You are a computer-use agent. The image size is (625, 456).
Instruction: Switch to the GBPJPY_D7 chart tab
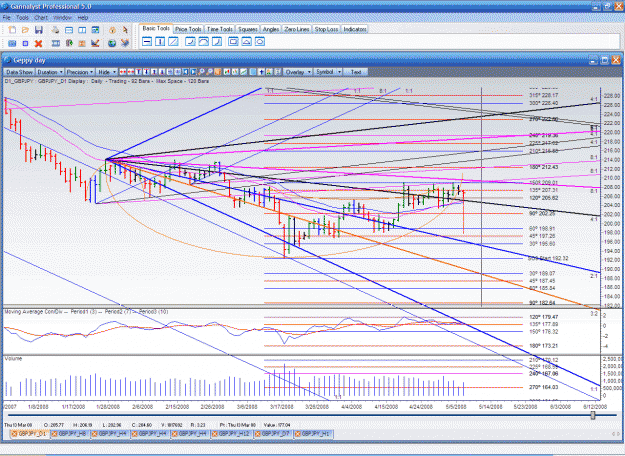pos(273,434)
